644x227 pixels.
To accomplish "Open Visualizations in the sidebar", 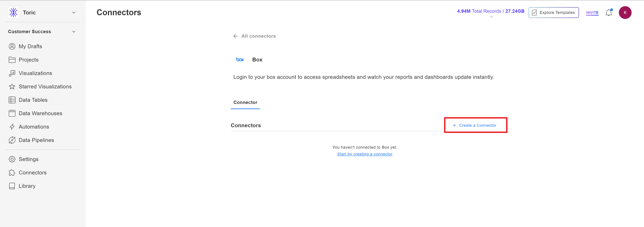I will pos(35,73).
